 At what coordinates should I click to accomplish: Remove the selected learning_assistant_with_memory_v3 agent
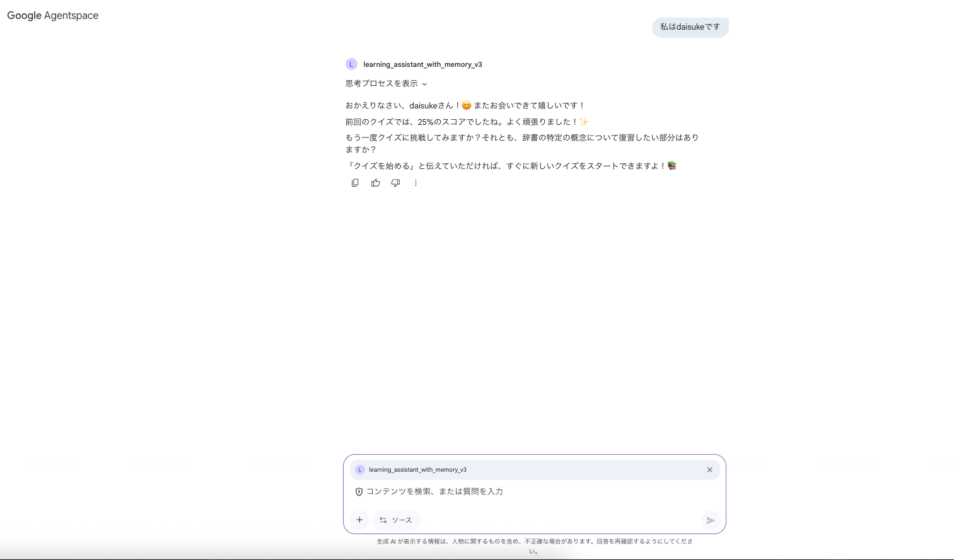click(709, 469)
